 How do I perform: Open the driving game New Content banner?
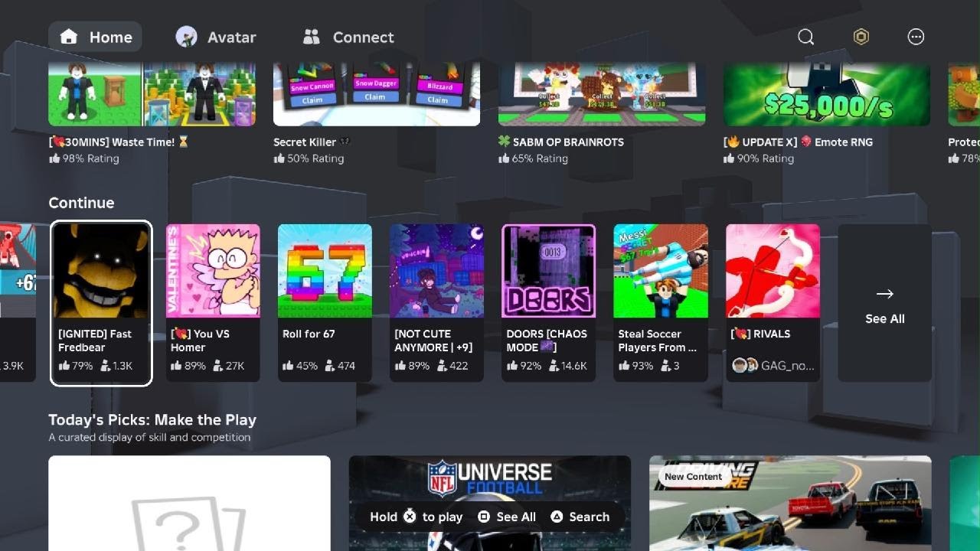(790, 503)
